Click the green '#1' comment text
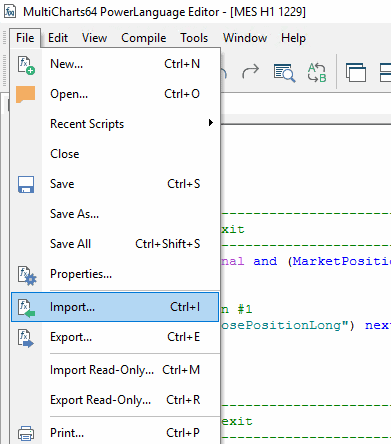 tap(245, 309)
